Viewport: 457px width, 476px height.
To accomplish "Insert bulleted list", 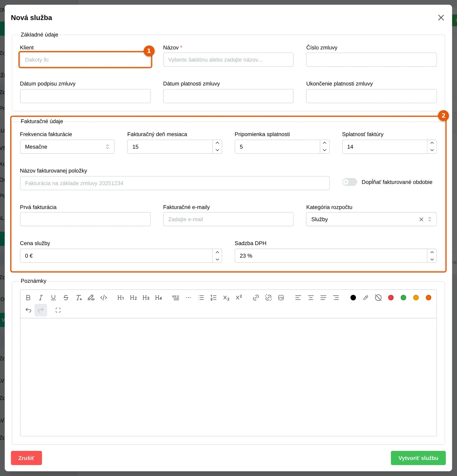I will (201, 298).
